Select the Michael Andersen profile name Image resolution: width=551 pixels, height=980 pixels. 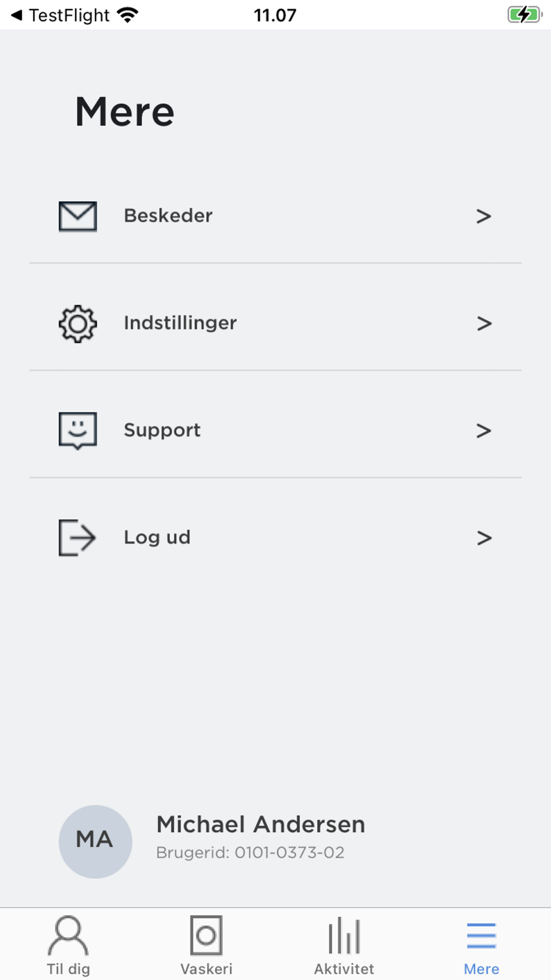point(261,825)
